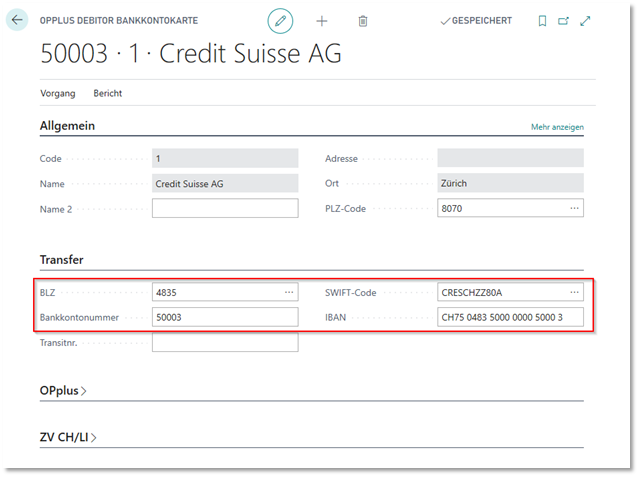Click the Gespeichert status indicator
The image size is (639, 477).
476,21
